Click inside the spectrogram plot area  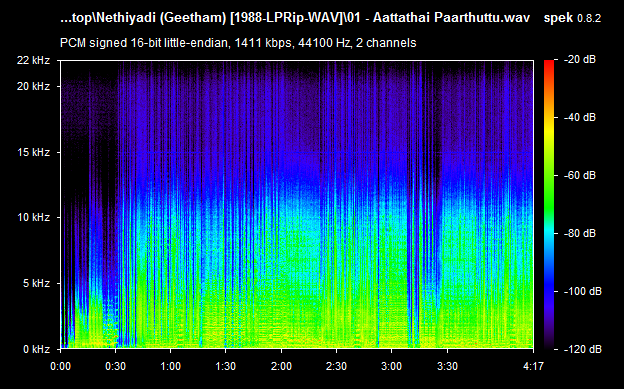(x=297, y=205)
